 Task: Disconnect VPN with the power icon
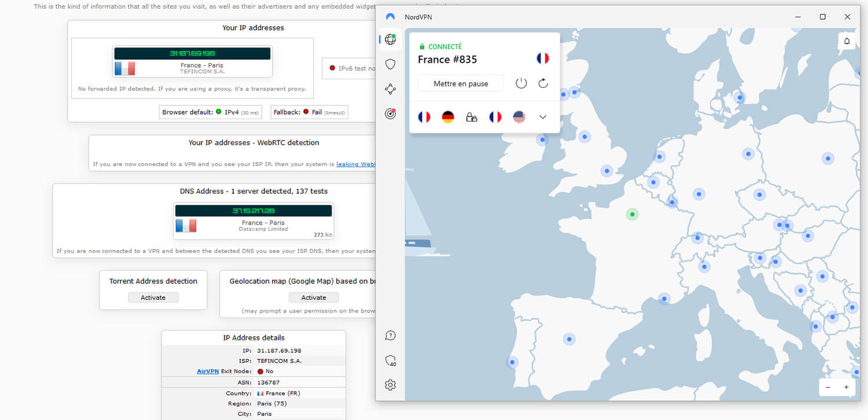pyautogui.click(x=521, y=83)
